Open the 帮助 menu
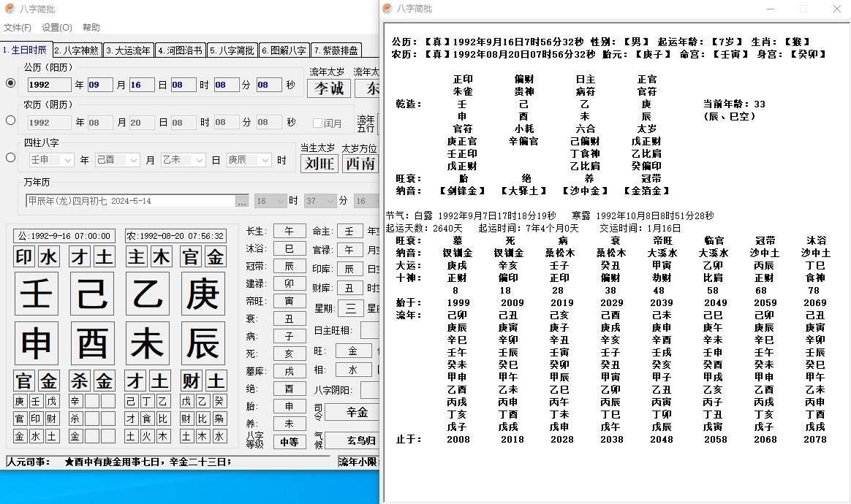 91,27
